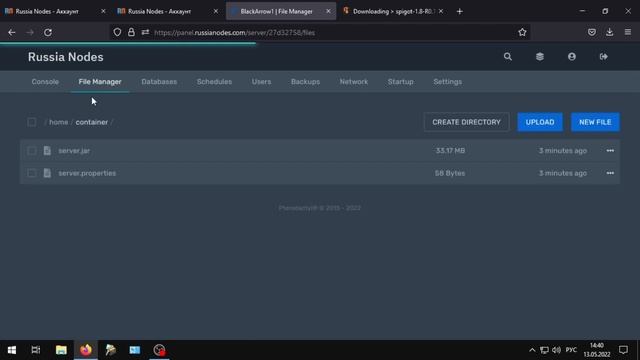Open options menu for server.properties
Viewport: 640px width, 360px height.
coord(610,173)
